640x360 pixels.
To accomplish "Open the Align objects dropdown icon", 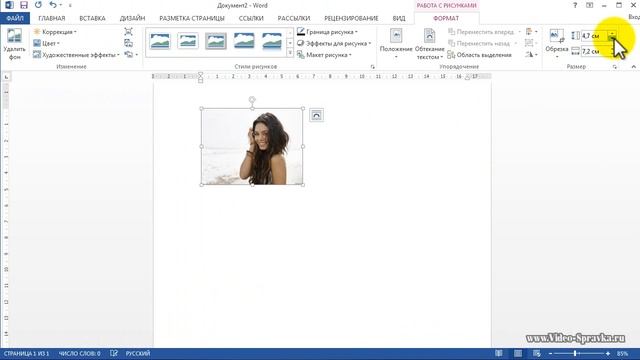I will click(531, 32).
